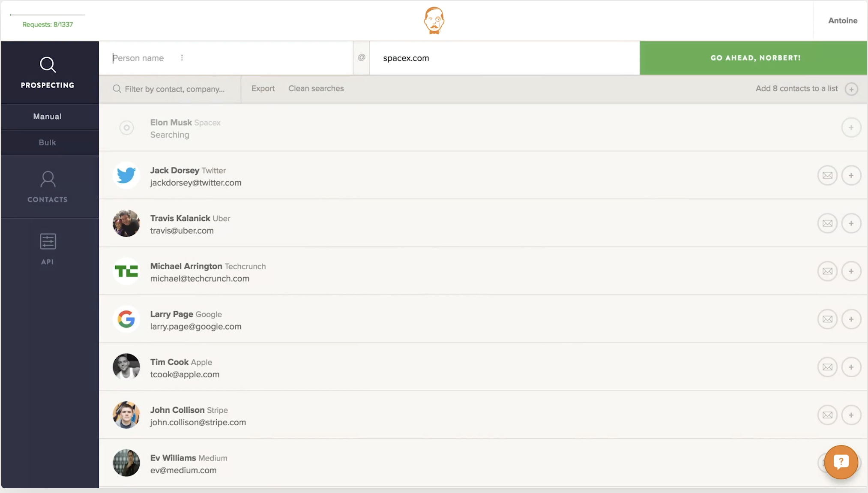The width and height of the screenshot is (868, 493).
Task: Click the spacex.com domain field
Action: (505, 58)
